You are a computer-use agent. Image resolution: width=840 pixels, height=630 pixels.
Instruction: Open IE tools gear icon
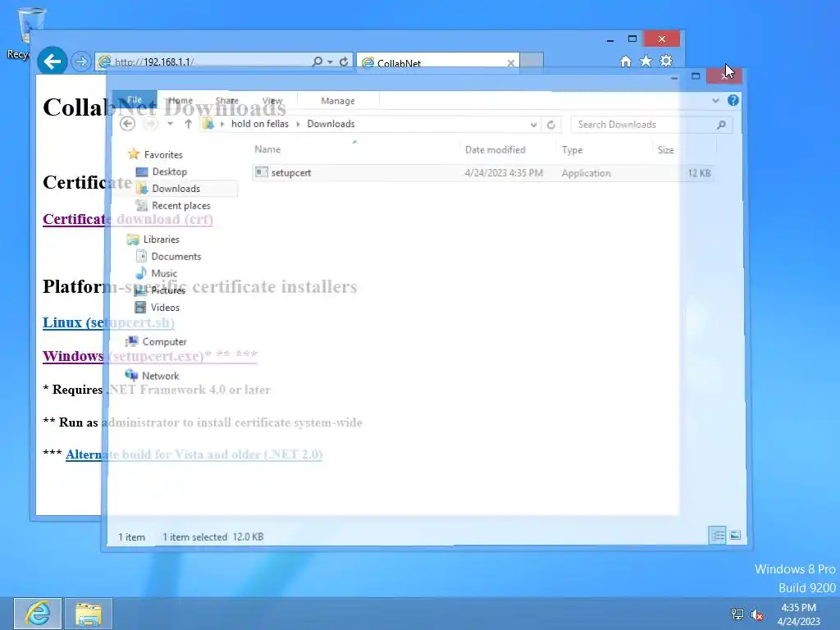(x=666, y=61)
